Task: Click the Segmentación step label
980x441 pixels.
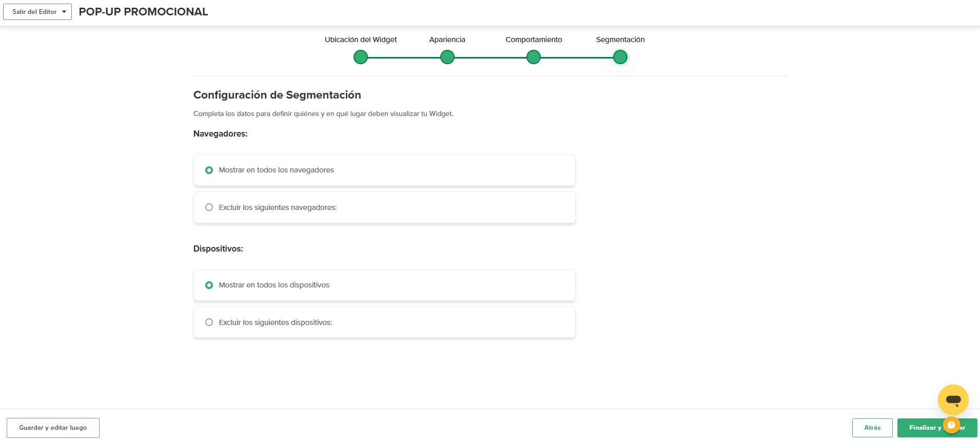Action: pos(620,40)
